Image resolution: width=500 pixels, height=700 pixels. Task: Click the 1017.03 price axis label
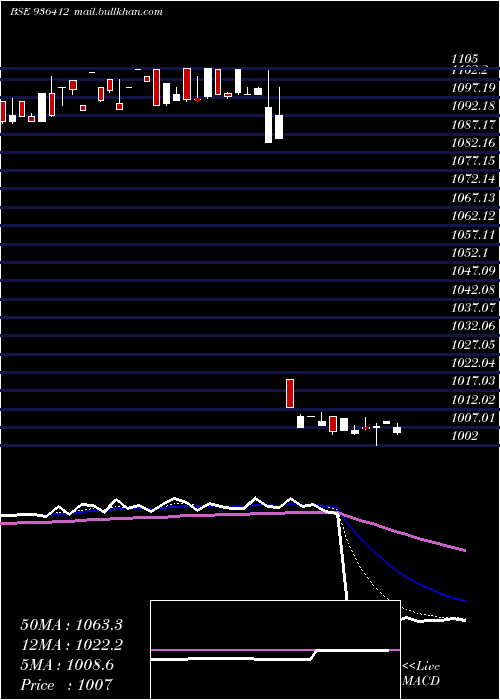[474, 381]
